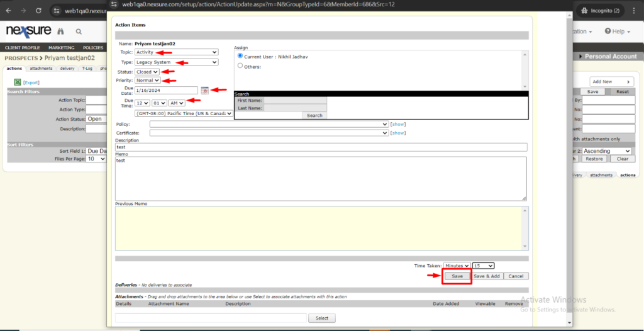Screen dimensions: 644x331
Task: Click the Select attachments button
Action: coord(321,318)
